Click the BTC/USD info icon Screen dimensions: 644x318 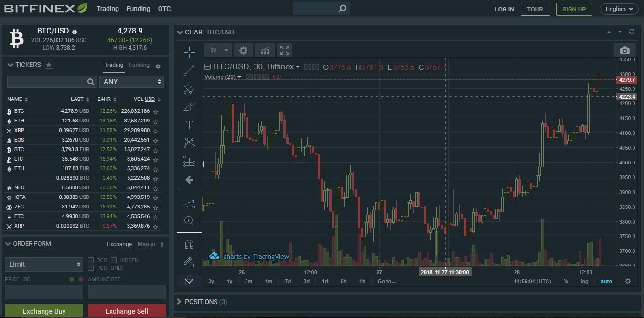point(75,32)
